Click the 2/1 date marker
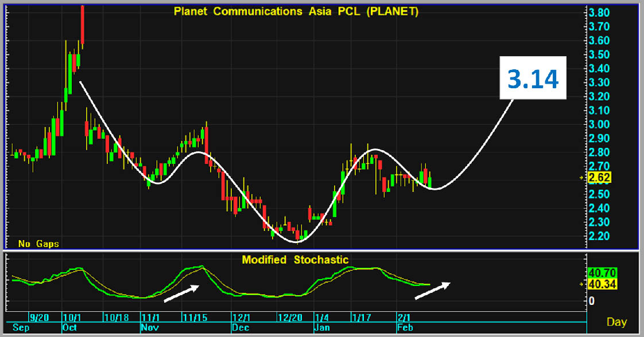Viewport: 644px width, 337px height. [x=404, y=318]
